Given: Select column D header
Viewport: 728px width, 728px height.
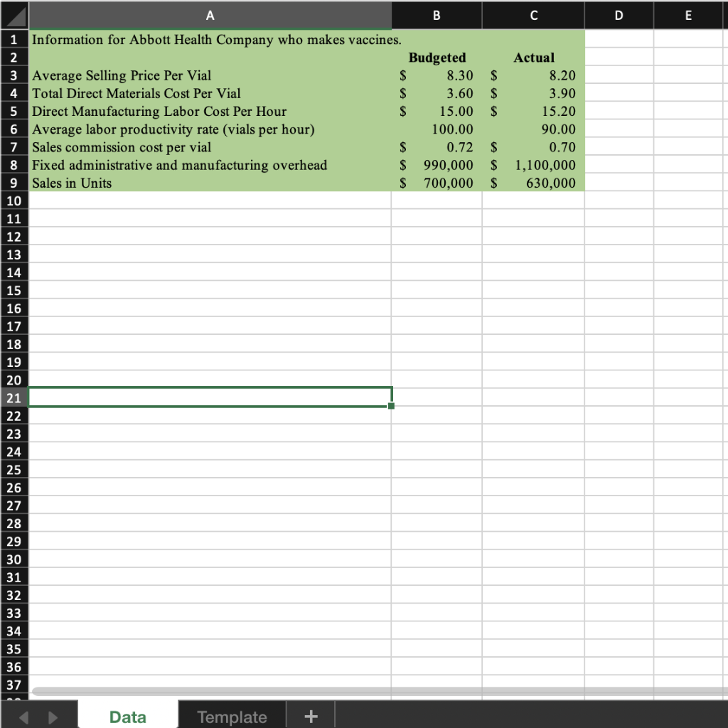Looking at the screenshot, I should pos(619,16).
